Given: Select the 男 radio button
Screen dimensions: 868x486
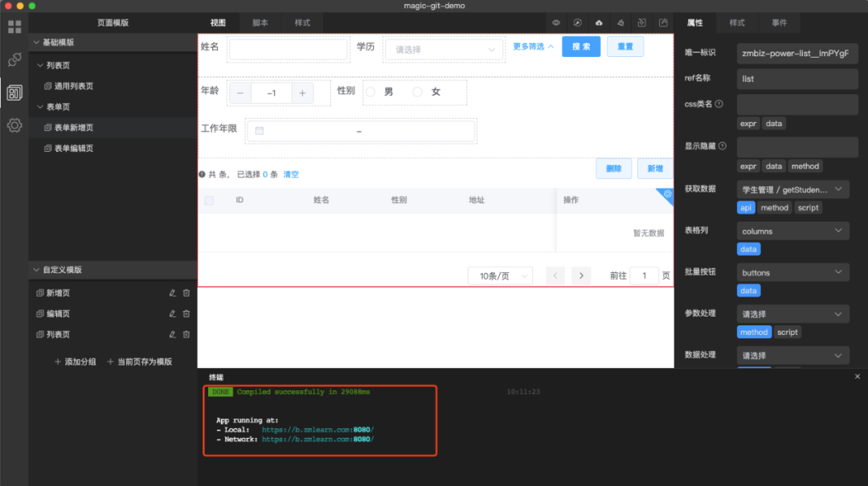Looking at the screenshot, I should [371, 92].
